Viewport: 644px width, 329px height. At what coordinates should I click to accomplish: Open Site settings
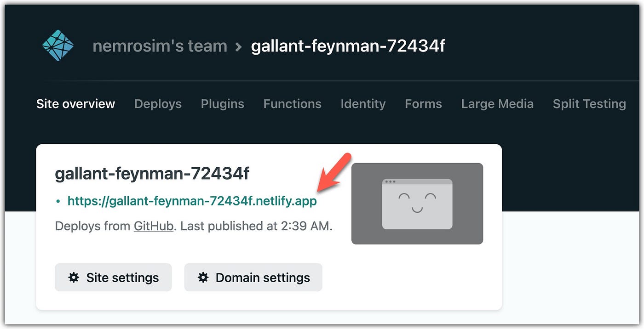coord(113,278)
